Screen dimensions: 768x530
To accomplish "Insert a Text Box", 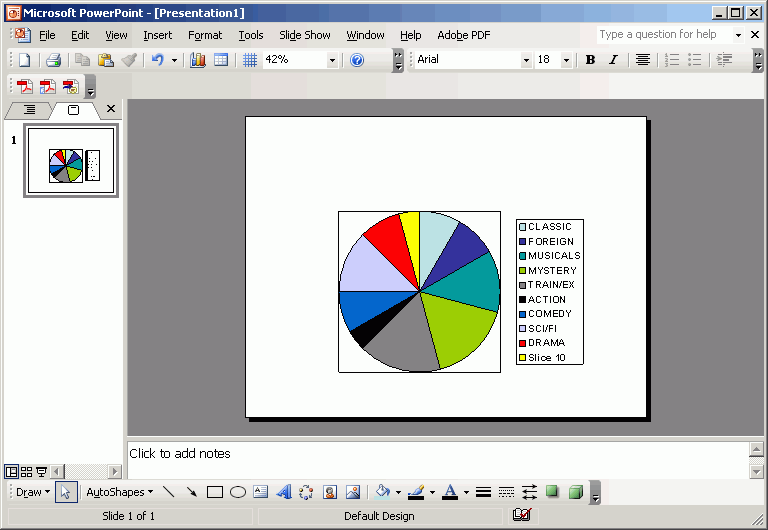I will (260, 492).
